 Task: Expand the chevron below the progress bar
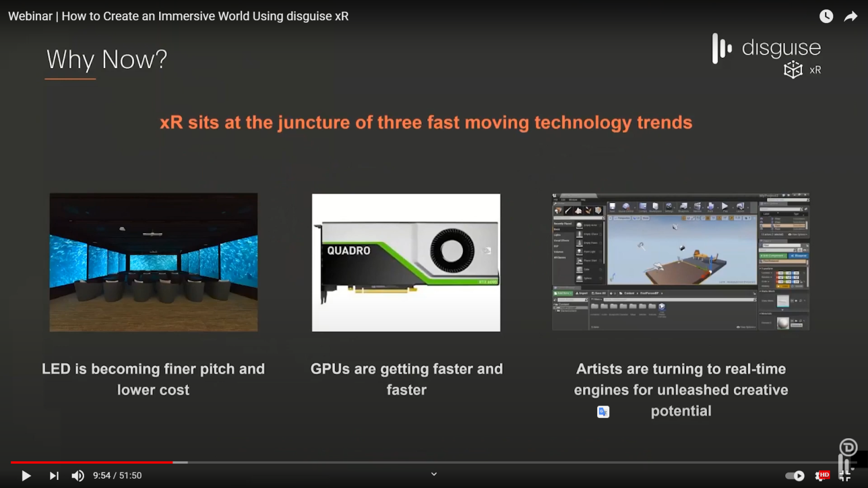pos(434,474)
